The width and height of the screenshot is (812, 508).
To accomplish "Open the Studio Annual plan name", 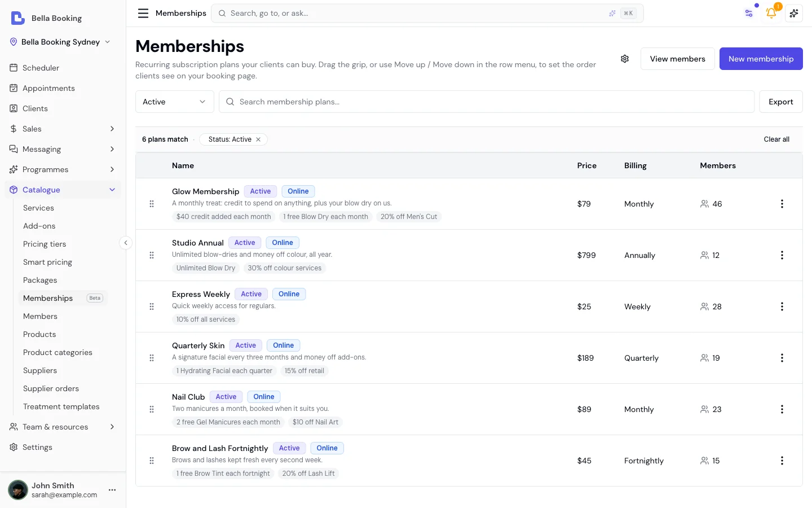I will [197, 243].
